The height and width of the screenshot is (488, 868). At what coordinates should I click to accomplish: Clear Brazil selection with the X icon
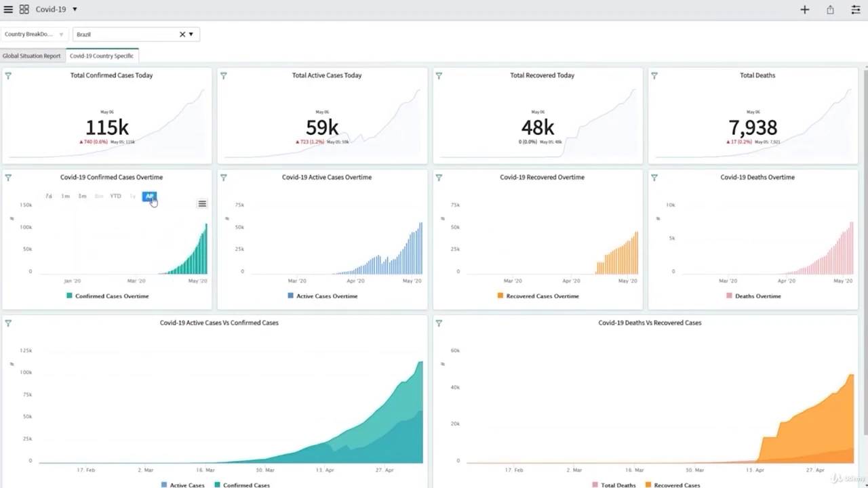pyautogui.click(x=182, y=34)
